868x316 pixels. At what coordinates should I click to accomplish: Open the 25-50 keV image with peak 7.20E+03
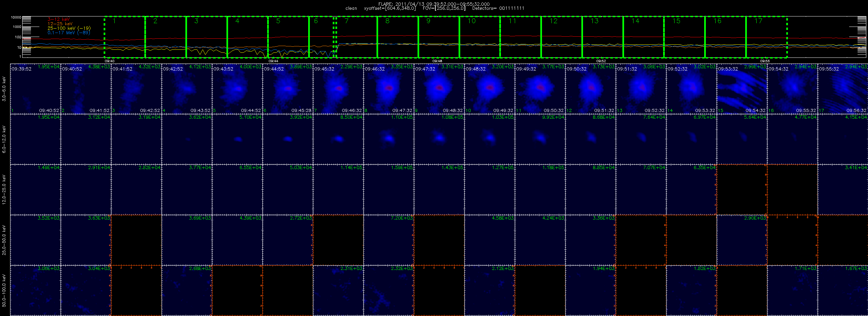pos(389,240)
